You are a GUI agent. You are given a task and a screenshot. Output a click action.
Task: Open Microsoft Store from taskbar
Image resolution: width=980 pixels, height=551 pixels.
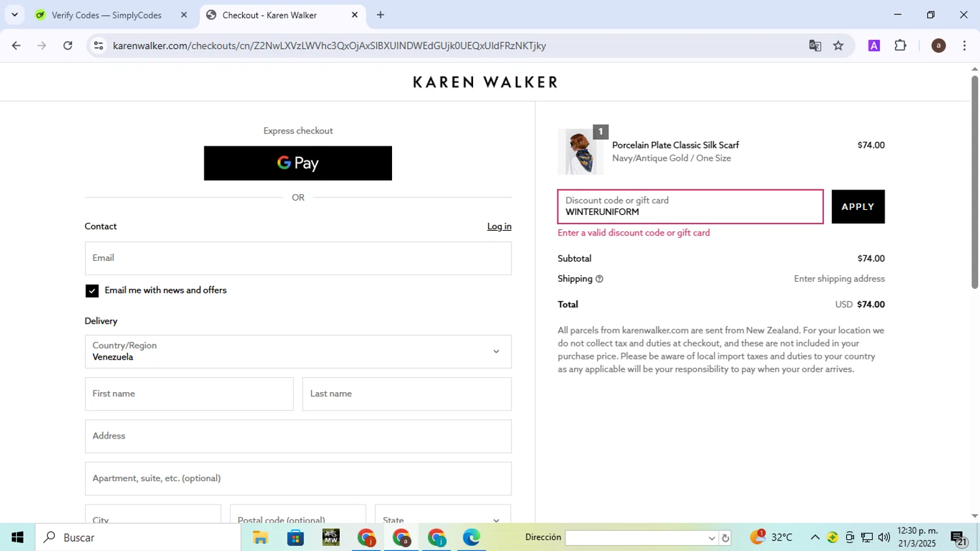295,538
